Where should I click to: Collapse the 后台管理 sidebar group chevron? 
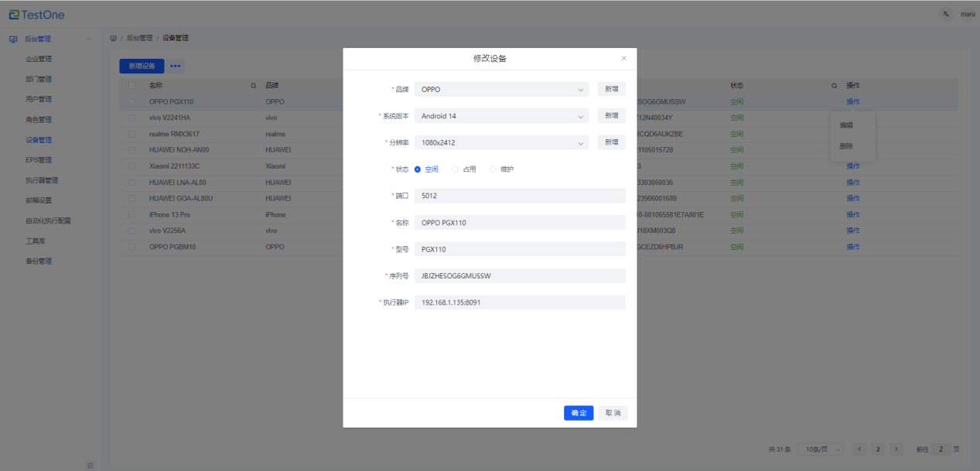point(89,39)
